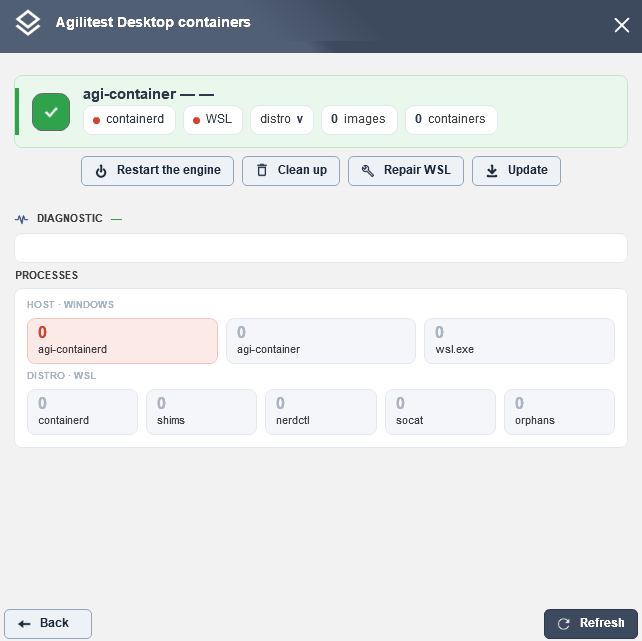Select the socat process card

click(x=440, y=412)
